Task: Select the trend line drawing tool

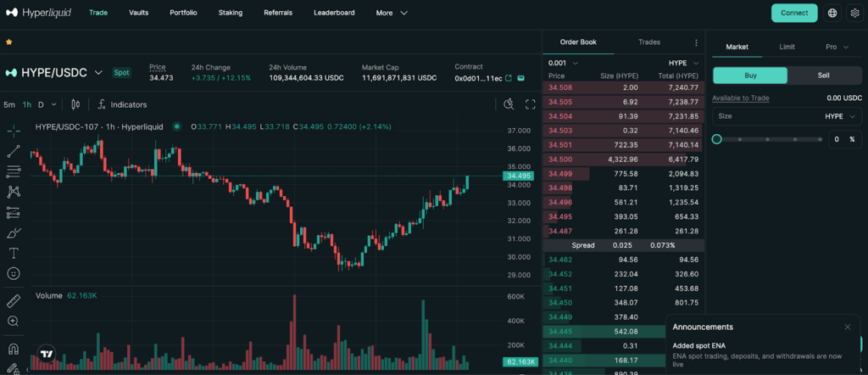Action: [14, 151]
